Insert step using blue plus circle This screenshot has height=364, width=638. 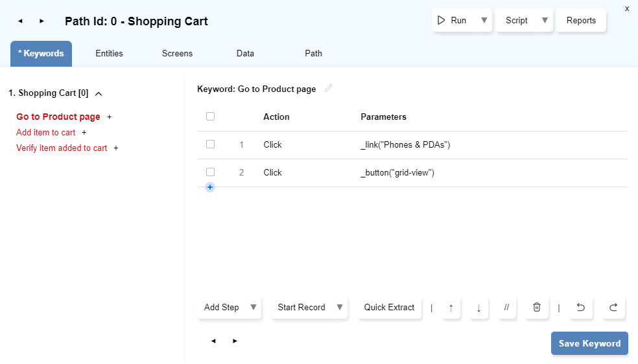(x=210, y=187)
